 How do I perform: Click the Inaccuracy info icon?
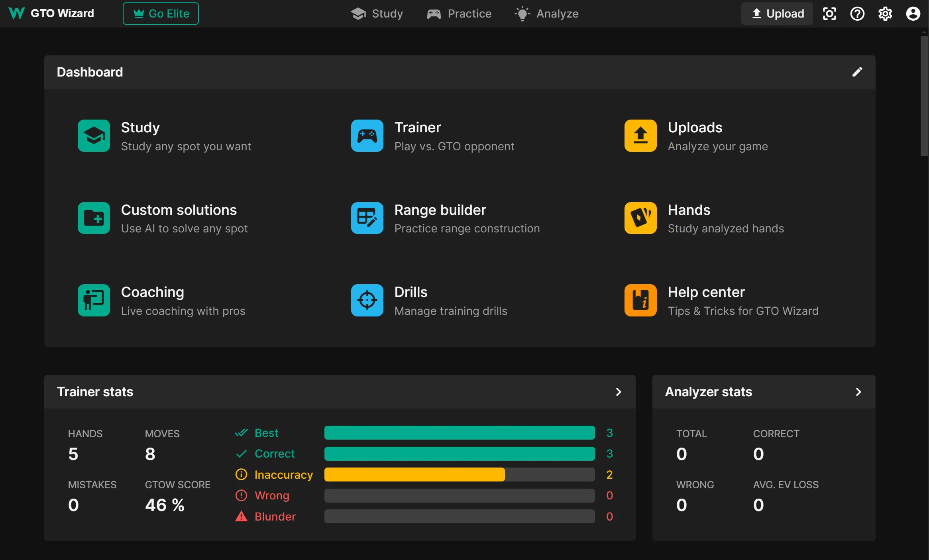[x=241, y=474]
